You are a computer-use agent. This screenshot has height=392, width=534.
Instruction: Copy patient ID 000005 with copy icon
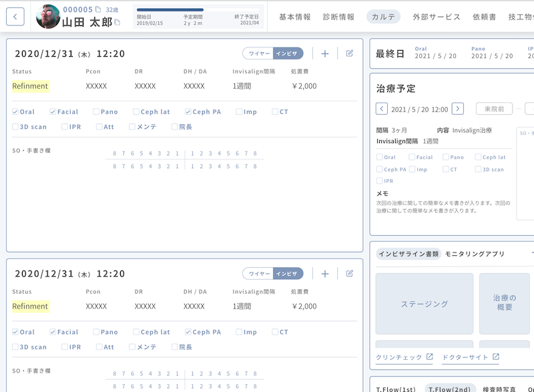pos(97,9)
